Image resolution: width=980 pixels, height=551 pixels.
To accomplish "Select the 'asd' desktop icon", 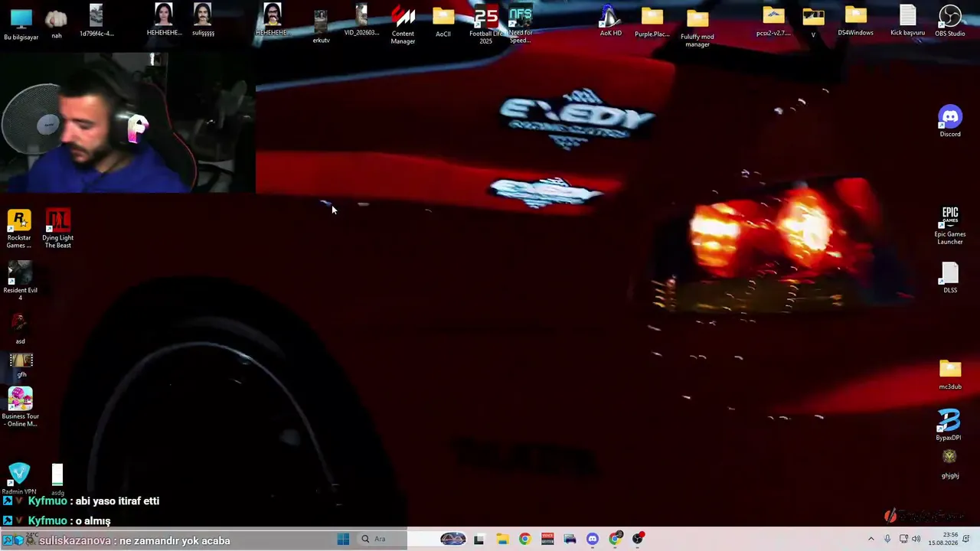I will click(21, 328).
